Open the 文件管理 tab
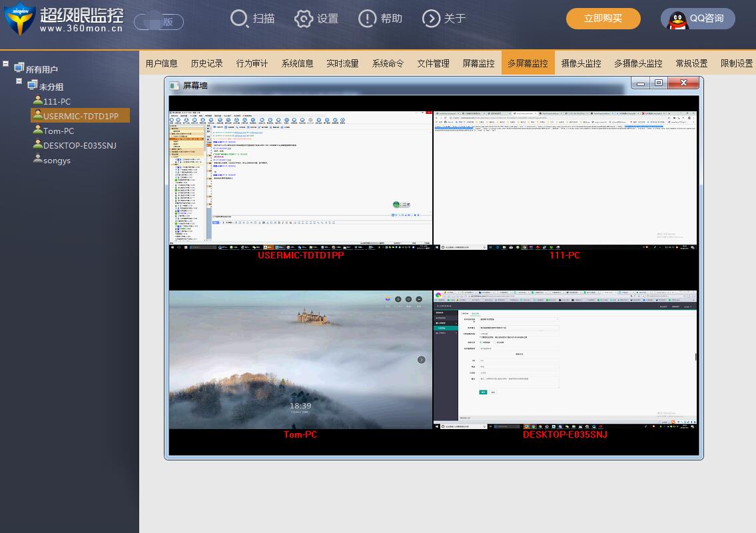This screenshot has width=756, height=533. [x=433, y=63]
